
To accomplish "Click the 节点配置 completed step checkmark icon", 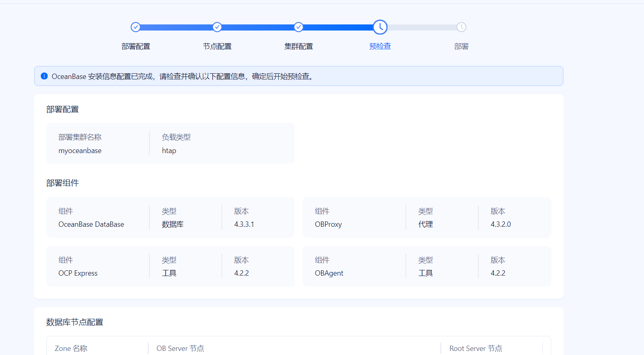I will point(217,27).
